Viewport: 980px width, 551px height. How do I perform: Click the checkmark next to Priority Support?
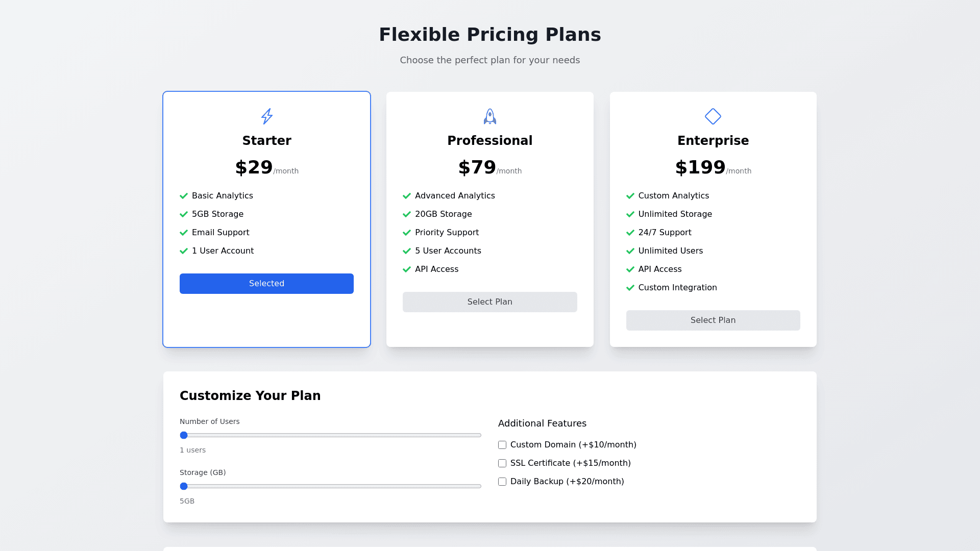pos(407,233)
